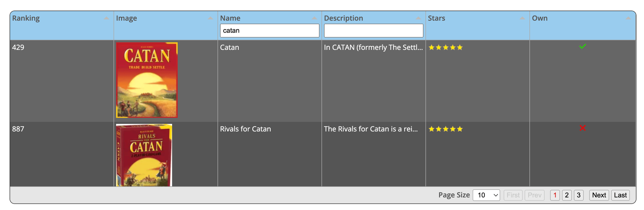Open the Catan box cover image
The height and width of the screenshot is (210, 644).
click(147, 80)
